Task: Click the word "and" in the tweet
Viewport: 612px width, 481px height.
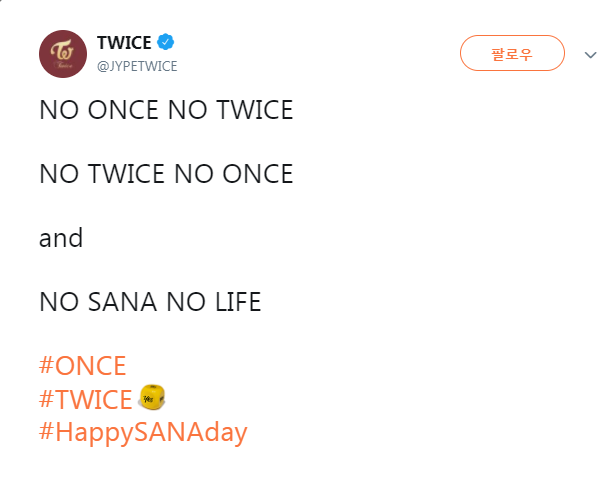Action: click(x=61, y=238)
